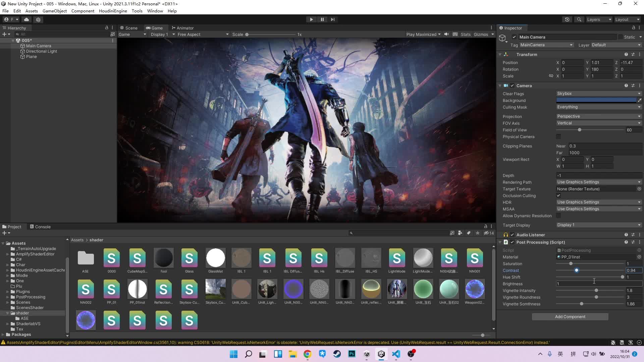
Task: Click the Background color swatch
Action: (x=596, y=100)
